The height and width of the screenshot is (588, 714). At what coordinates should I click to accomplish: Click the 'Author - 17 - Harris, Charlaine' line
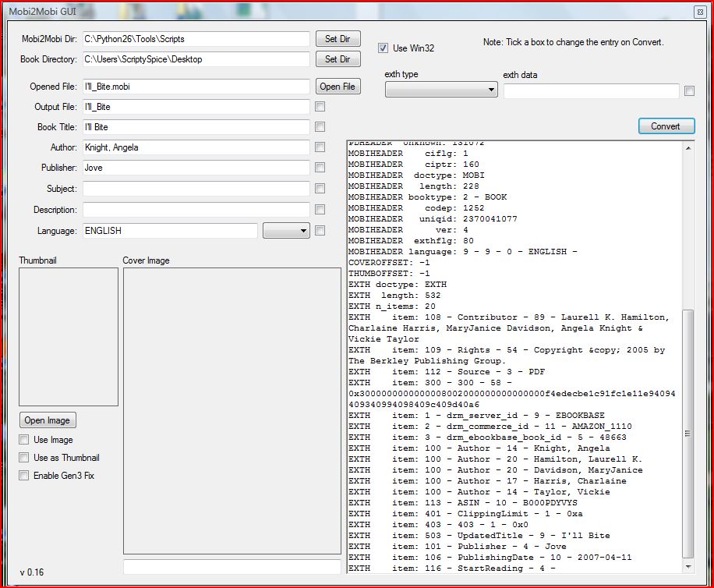pyautogui.click(x=487, y=481)
